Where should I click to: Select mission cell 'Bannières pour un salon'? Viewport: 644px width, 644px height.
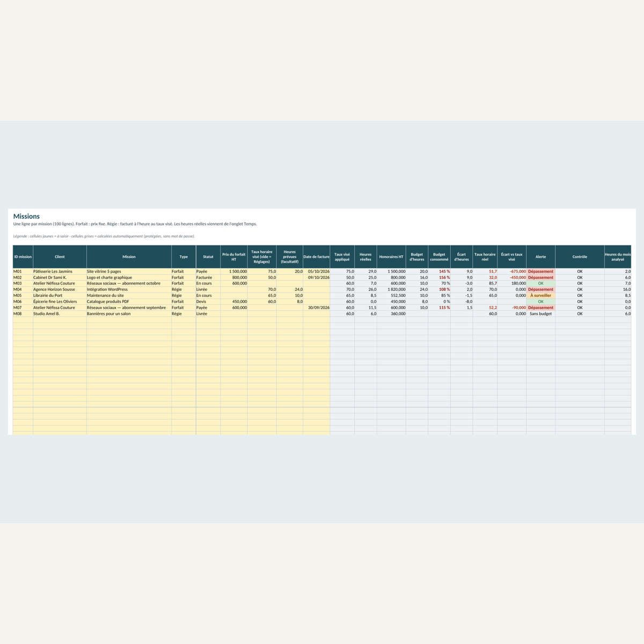pos(129,313)
